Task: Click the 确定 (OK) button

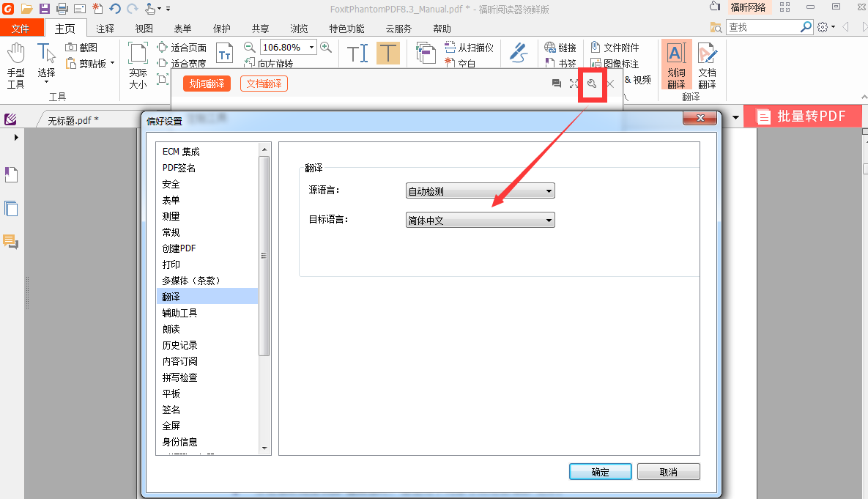Action: (x=600, y=472)
